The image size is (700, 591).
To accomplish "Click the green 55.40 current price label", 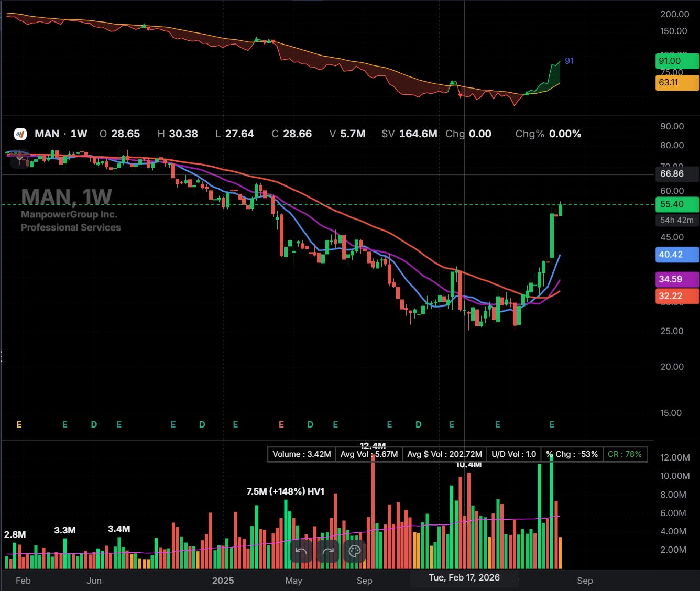I will click(x=677, y=204).
